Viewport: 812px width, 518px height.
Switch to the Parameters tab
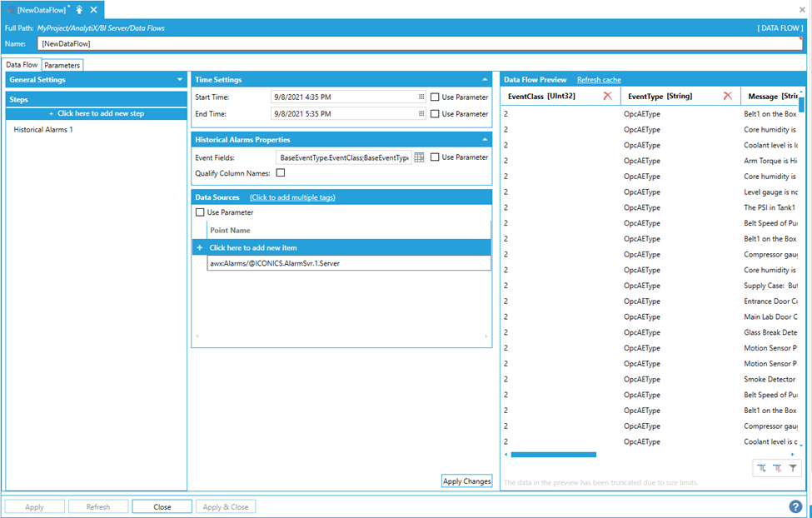coord(62,65)
